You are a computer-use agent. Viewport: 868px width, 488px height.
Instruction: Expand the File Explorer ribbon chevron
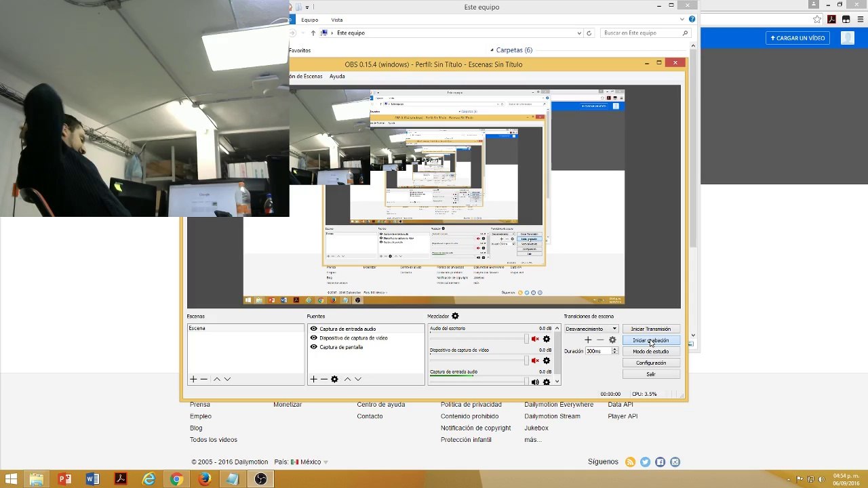pos(683,20)
